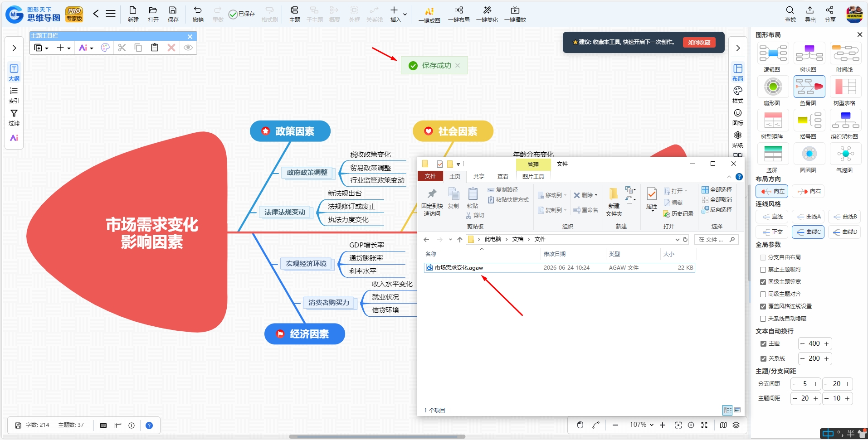This screenshot has width=868, height=440.
Task: Click the theme palette icon in the topic toolbar
Action: 105,48
